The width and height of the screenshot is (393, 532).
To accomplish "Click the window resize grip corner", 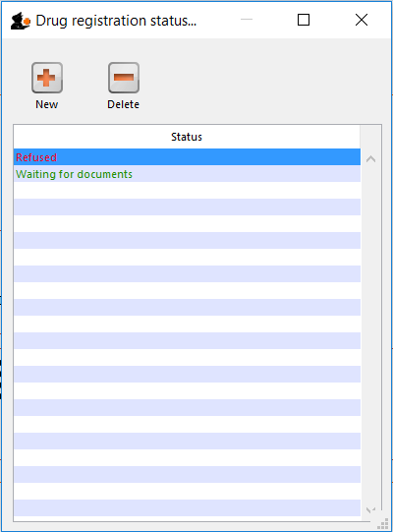I will tap(383, 524).
